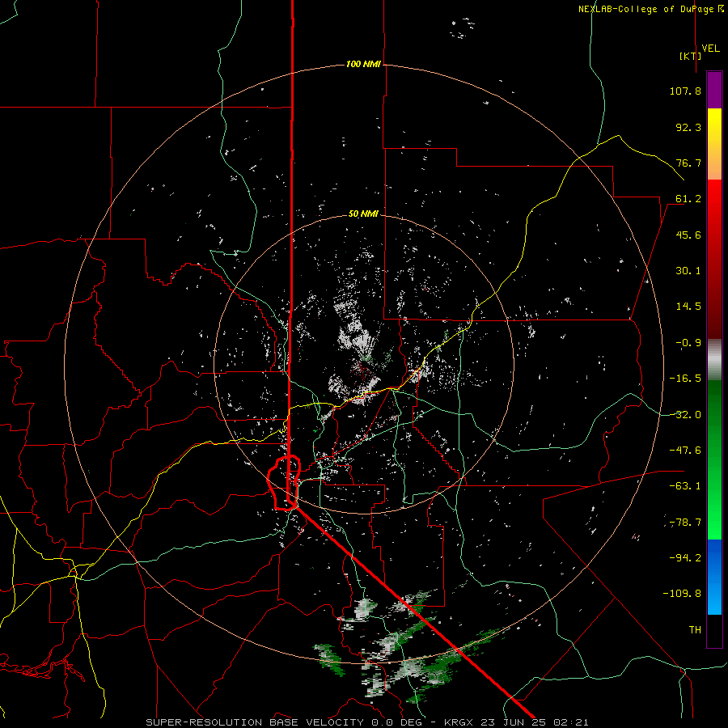
Task: Pick the purple top segment of color scale
Action: (714, 90)
